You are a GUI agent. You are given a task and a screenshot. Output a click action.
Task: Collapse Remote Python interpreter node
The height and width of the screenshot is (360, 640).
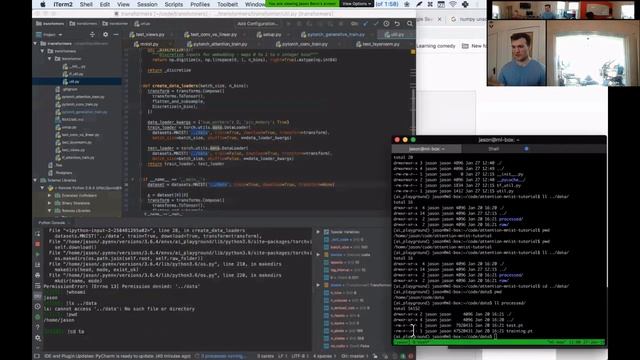pos(42,188)
